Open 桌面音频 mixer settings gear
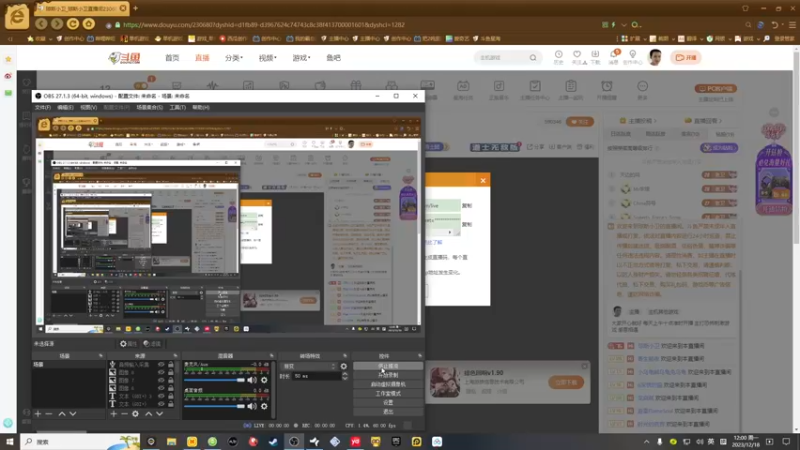 (x=264, y=406)
